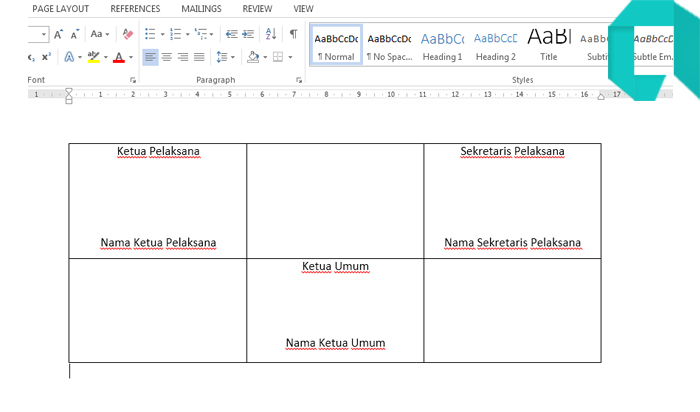Open Font dialog launcher

[133, 80]
